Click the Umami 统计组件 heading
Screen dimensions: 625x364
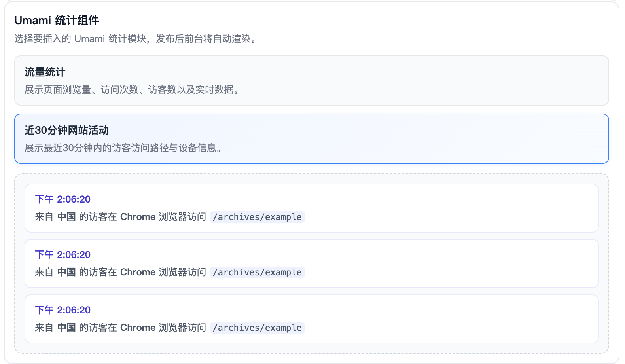coord(57,20)
